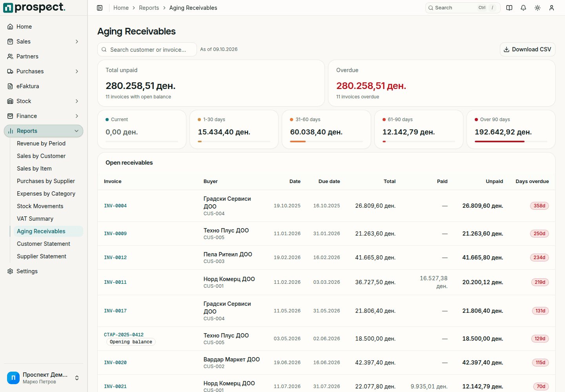This screenshot has width=565, height=392.
Task: Click the Prospect logo
Action: 34,7
